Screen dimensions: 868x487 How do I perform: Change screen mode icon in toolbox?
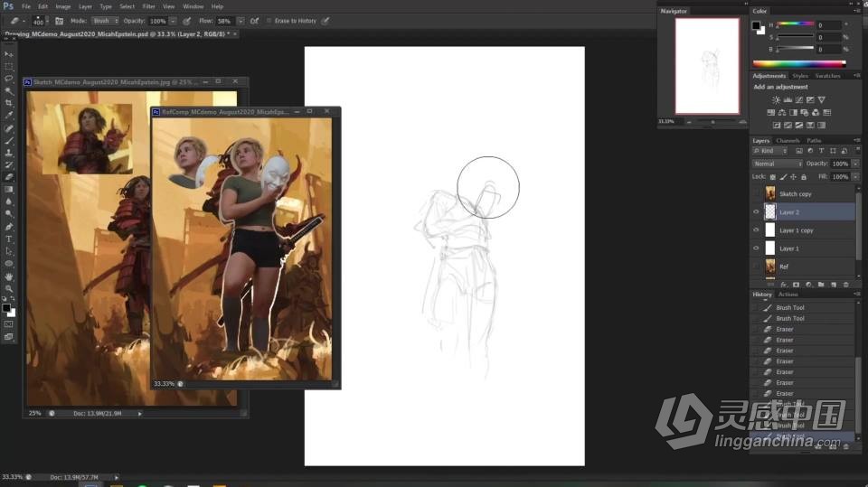pyautogui.click(x=9, y=336)
